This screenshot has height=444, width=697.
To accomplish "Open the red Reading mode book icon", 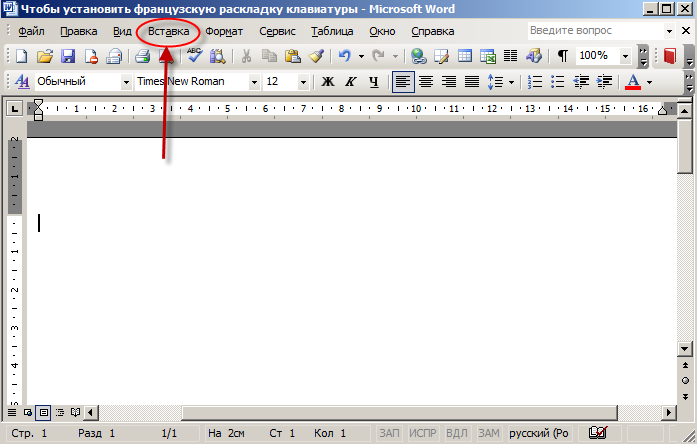I will (x=669, y=56).
